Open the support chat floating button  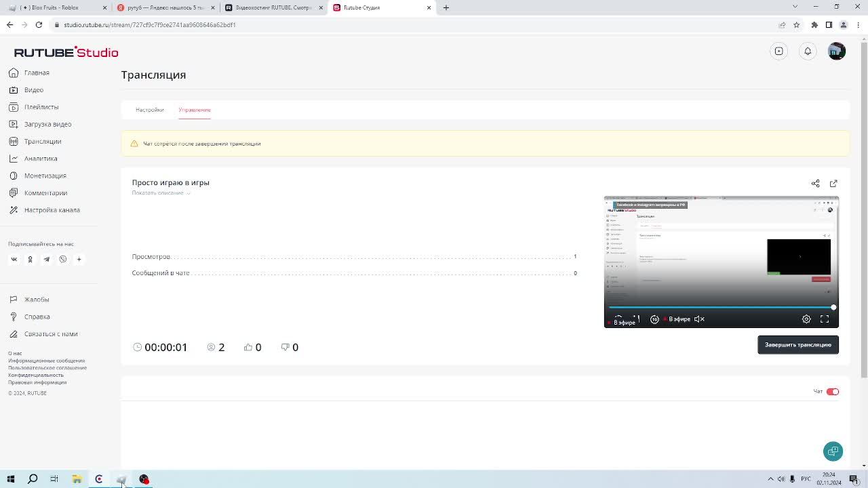[x=833, y=451]
